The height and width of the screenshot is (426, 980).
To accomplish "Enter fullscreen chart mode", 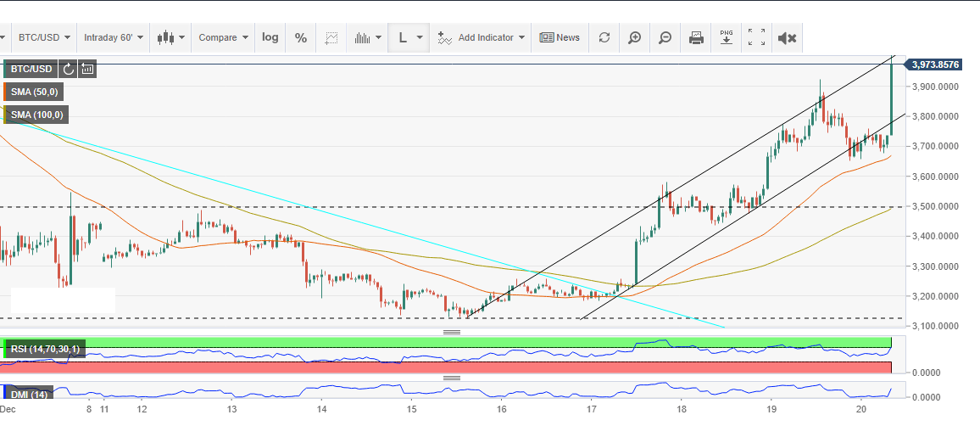I will point(756,37).
